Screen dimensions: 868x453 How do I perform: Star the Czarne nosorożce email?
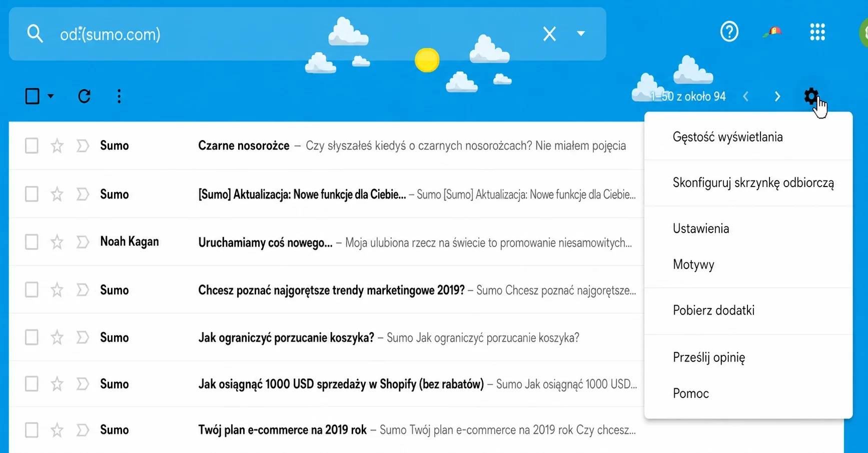tap(57, 145)
